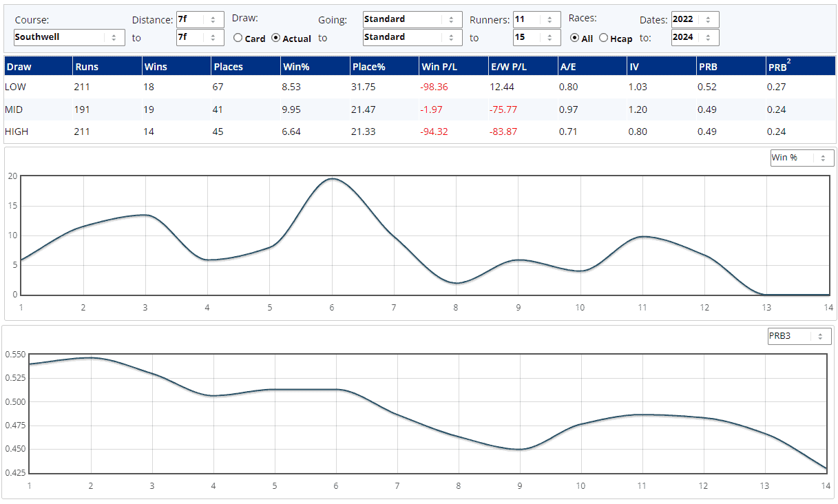This screenshot has height=504, width=838.
Task: Open the first Going Standard dropdown
Action: coord(412,19)
